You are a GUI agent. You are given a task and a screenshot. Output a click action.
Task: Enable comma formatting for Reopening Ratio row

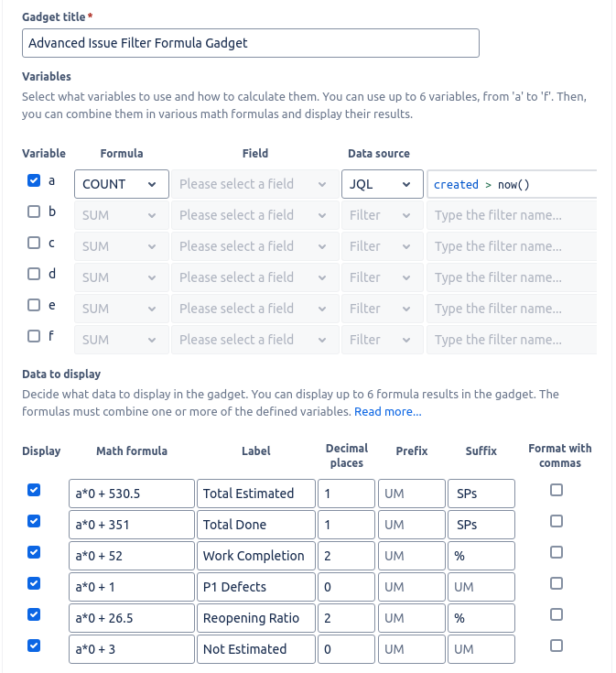click(x=557, y=615)
